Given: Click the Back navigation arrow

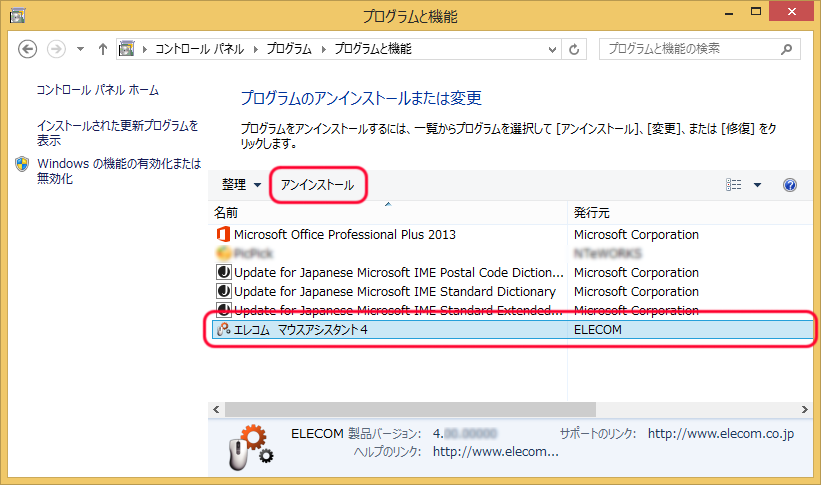Looking at the screenshot, I should click(x=27, y=49).
